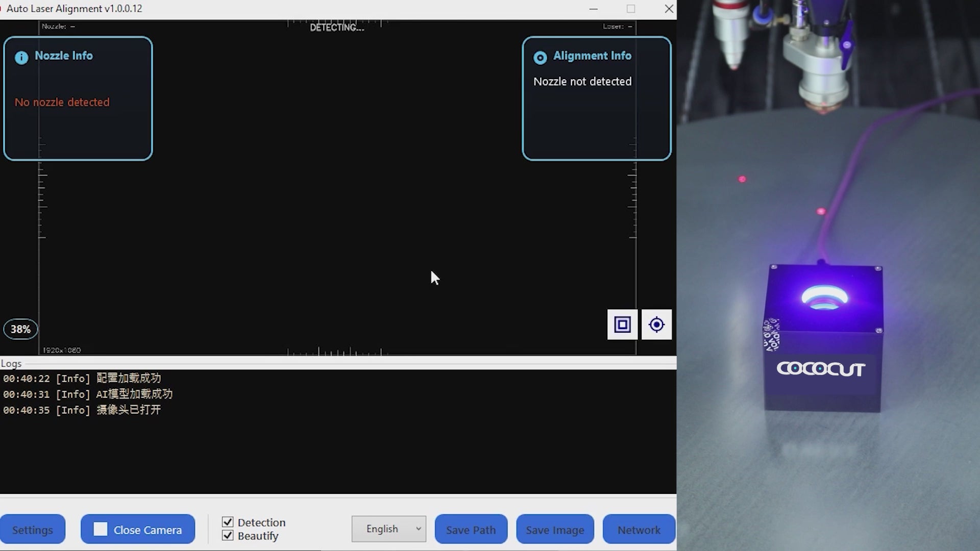Click the crosshair target center icon

[656, 324]
